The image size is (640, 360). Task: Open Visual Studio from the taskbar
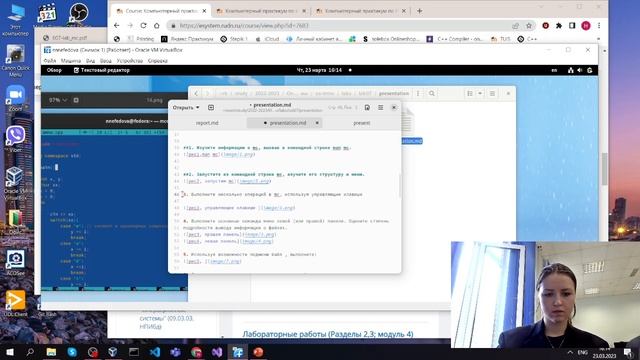click(x=217, y=352)
